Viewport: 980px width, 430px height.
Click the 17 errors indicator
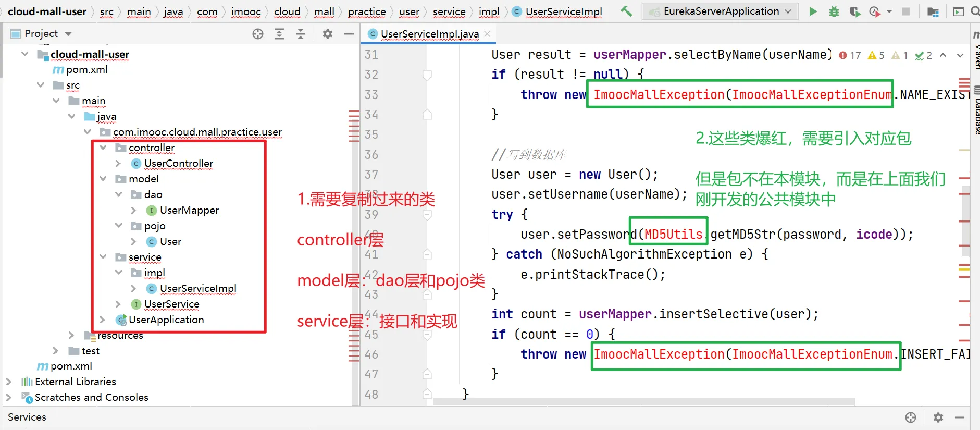click(x=850, y=55)
